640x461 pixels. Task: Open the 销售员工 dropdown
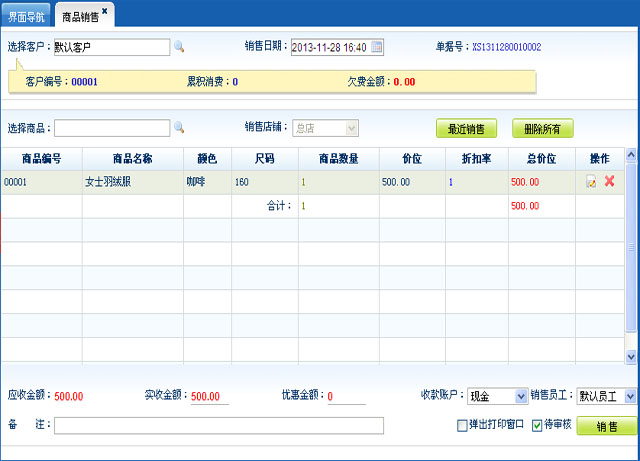[x=629, y=397]
